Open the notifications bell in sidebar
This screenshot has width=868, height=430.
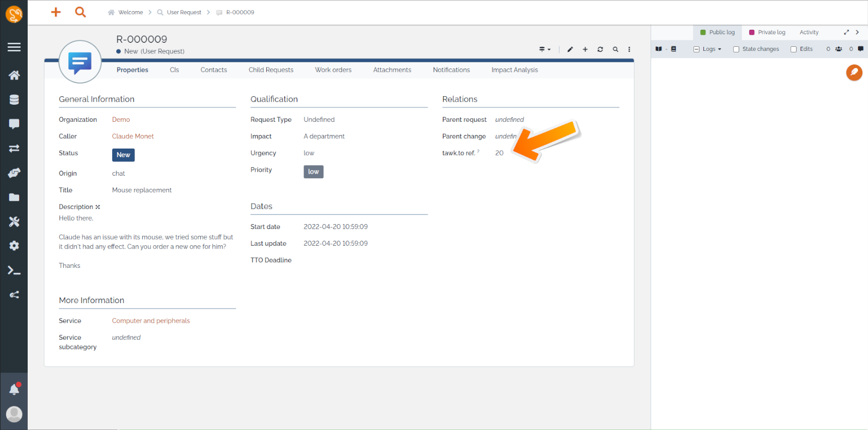point(14,389)
